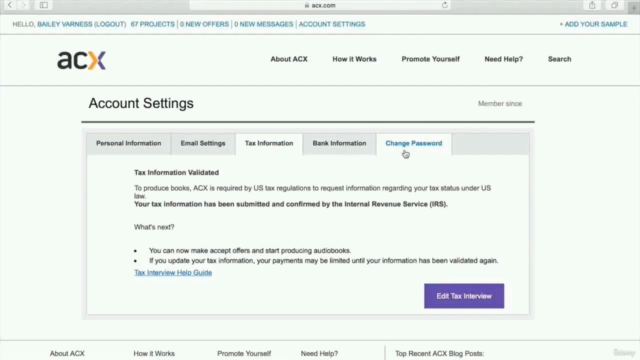
Task: Open the Bailey Varness profile link
Action: (x=64, y=24)
